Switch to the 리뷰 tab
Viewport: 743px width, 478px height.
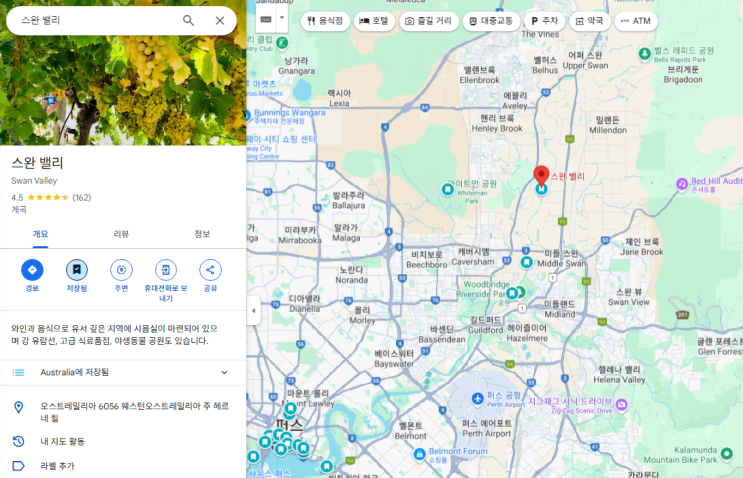point(121,234)
